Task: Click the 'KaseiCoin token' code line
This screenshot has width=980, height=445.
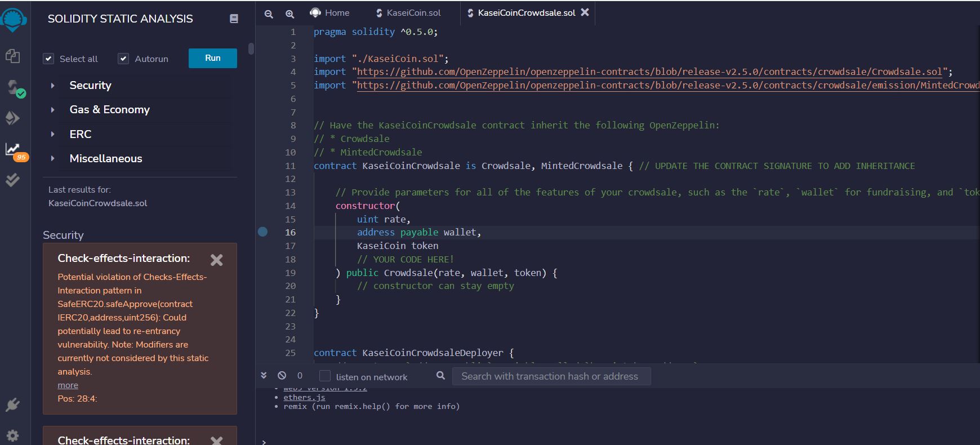Action: tap(398, 246)
